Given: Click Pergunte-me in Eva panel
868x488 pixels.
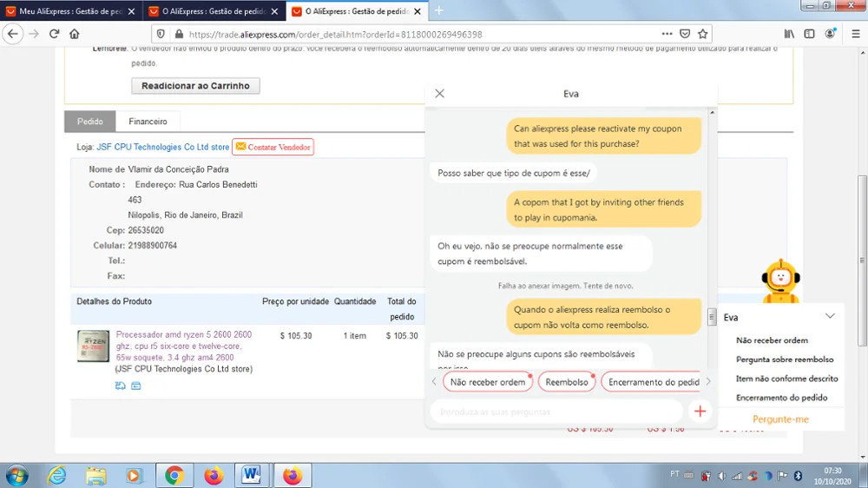Looking at the screenshot, I should click(x=780, y=419).
